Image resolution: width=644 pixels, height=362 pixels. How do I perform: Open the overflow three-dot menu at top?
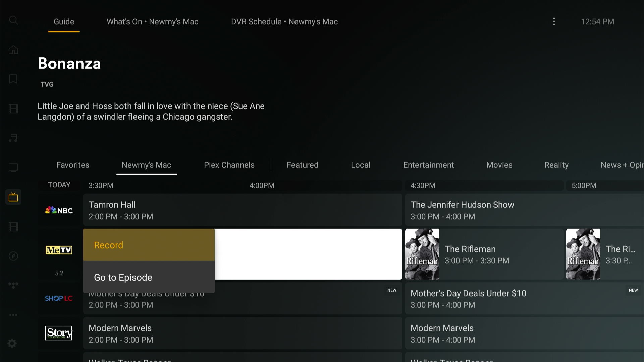(x=554, y=21)
